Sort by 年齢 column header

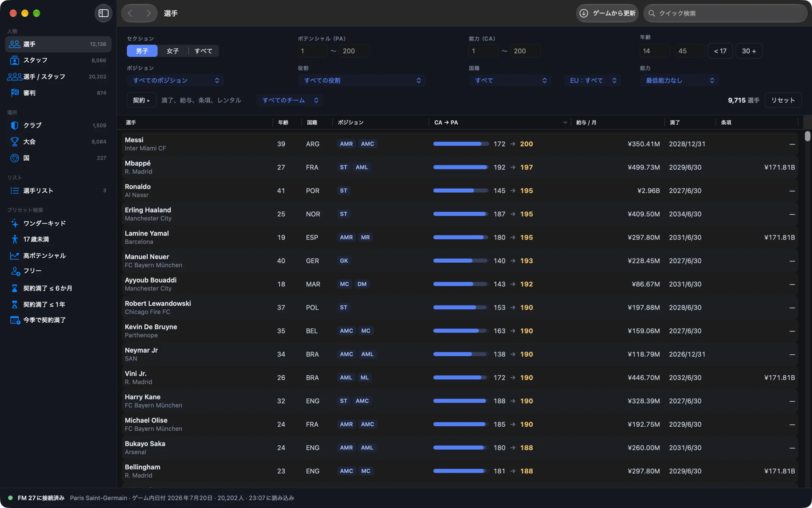click(x=287, y=123)
